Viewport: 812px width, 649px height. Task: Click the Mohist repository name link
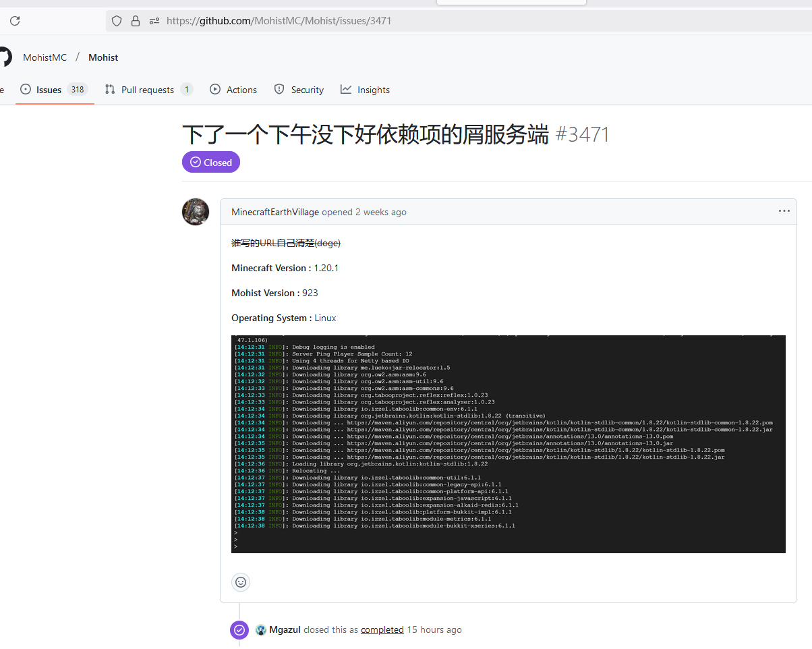pos(103,57)
